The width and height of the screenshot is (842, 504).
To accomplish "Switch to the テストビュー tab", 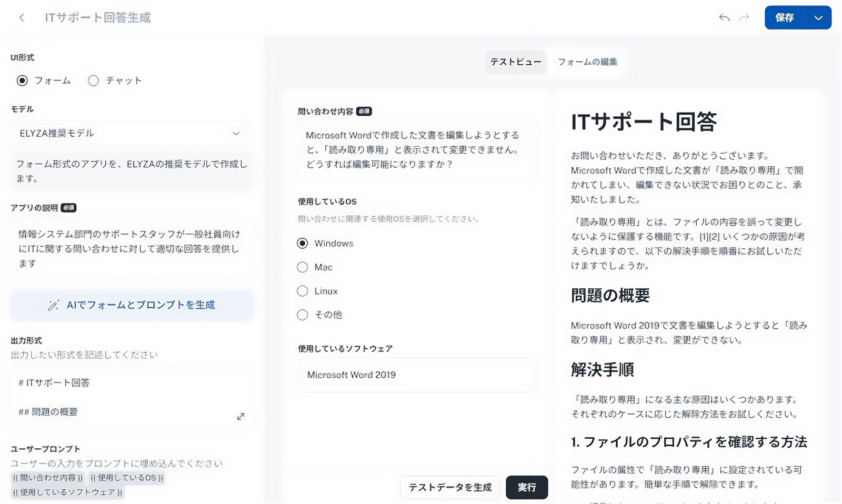I will coord(516,62).
